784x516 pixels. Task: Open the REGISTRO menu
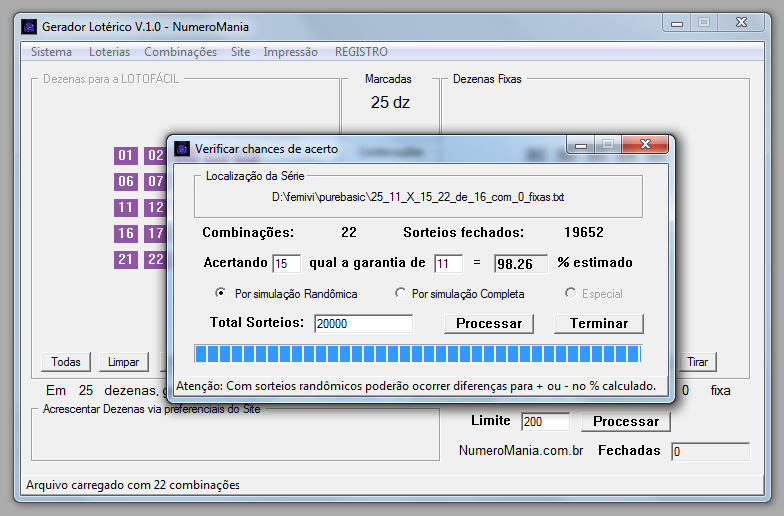(x=361, y=52)
